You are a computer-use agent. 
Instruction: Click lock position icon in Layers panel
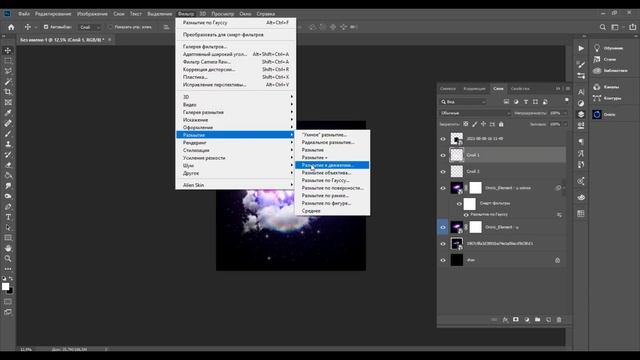coord(483,124)
